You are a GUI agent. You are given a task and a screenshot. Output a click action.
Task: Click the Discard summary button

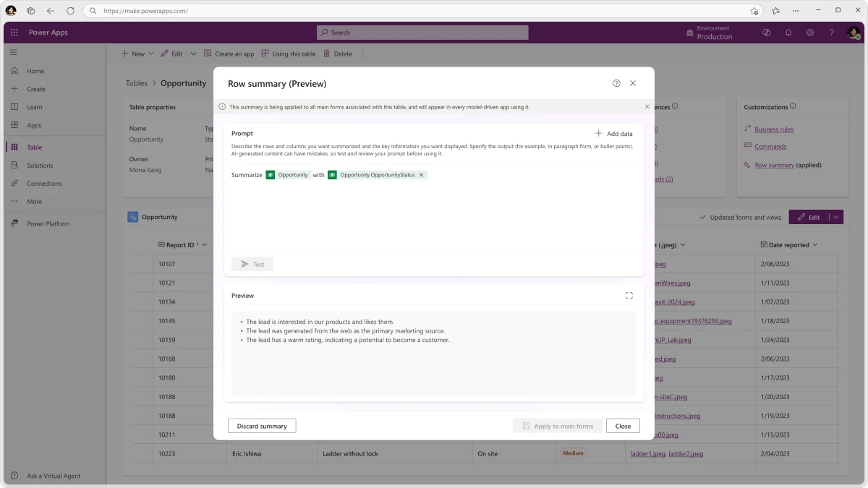tap(262, 426)
